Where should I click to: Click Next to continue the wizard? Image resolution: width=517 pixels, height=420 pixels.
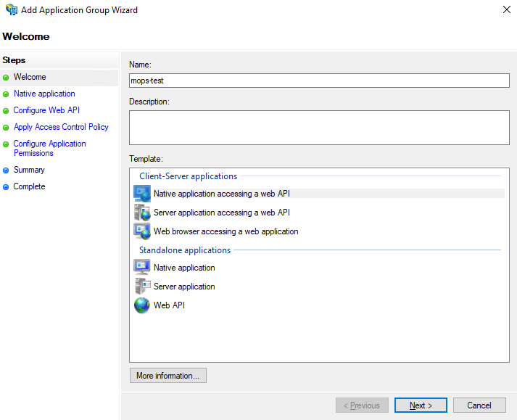tap(421, 405)
